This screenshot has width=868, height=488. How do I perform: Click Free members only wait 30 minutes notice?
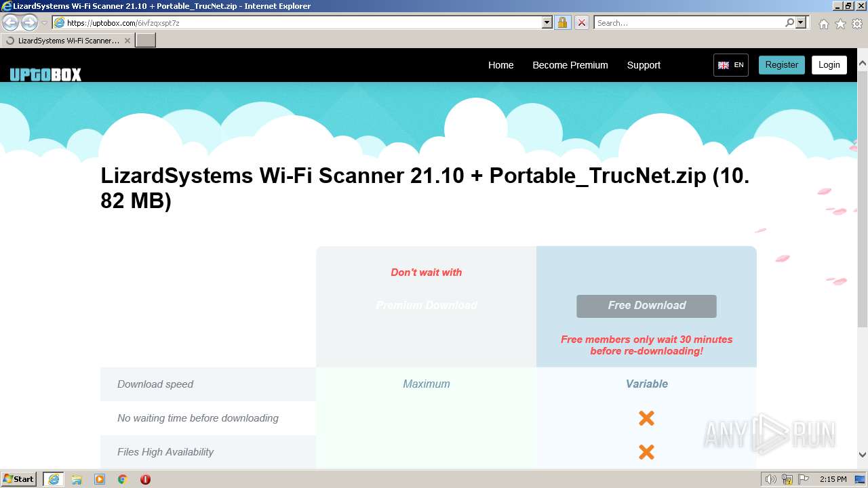[x=646, y=345]
